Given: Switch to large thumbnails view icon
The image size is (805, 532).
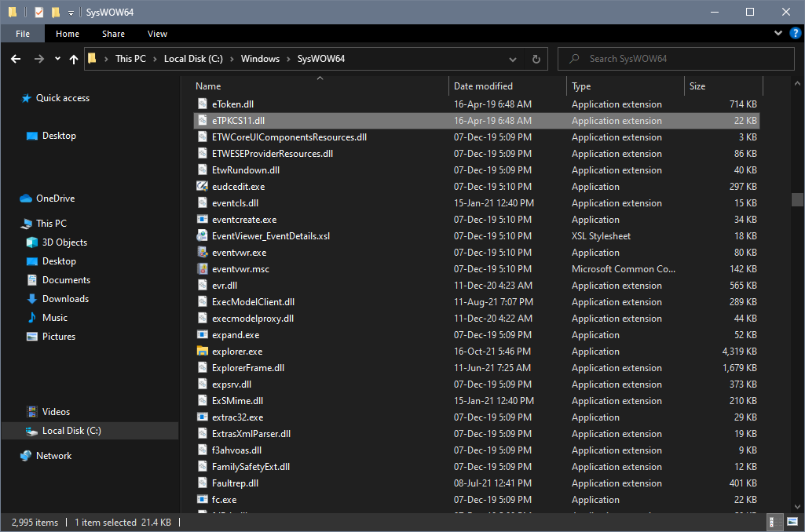Looking at the screenshot, I should click(792, 523).
